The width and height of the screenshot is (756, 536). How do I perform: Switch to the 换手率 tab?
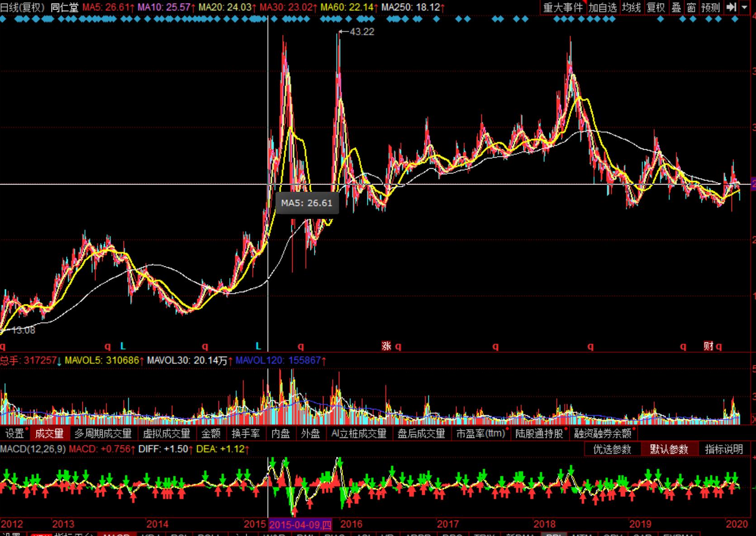(246, 434)
